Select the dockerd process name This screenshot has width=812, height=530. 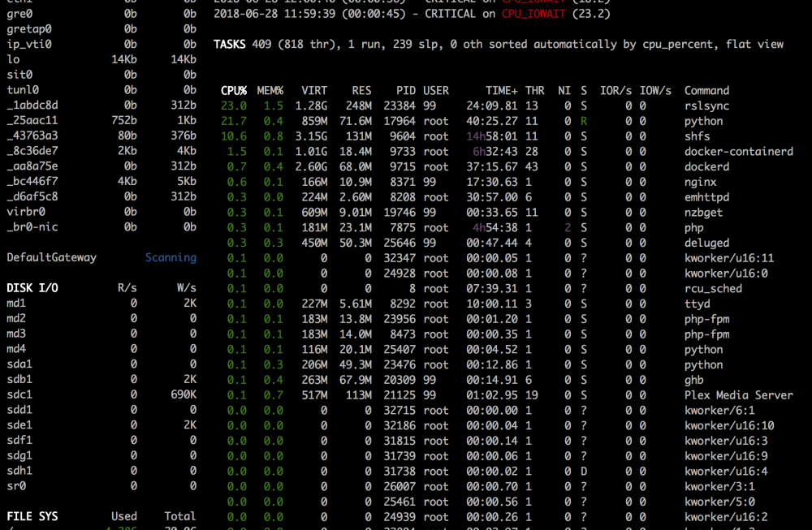click(706, 166)
